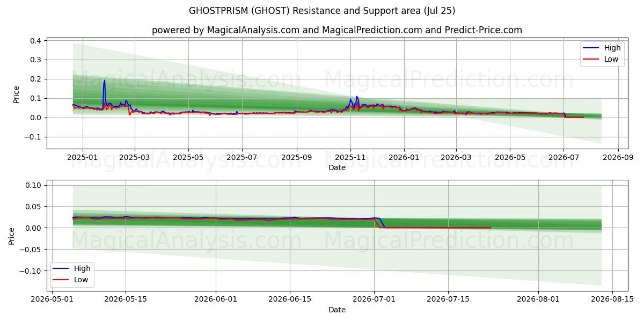The image size is (644, 322).
Task: Click the top chart 'Date' axis label
Action: pyautogui.click(x=337, y=168)
